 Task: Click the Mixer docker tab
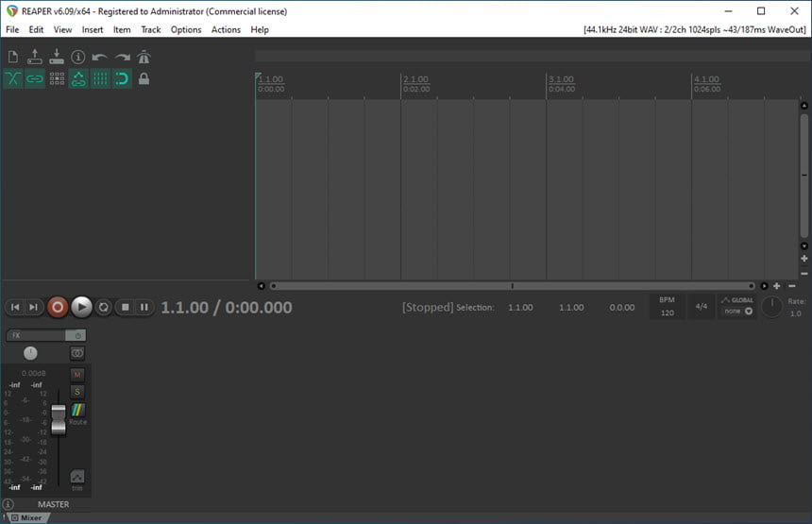coord(30,517)
